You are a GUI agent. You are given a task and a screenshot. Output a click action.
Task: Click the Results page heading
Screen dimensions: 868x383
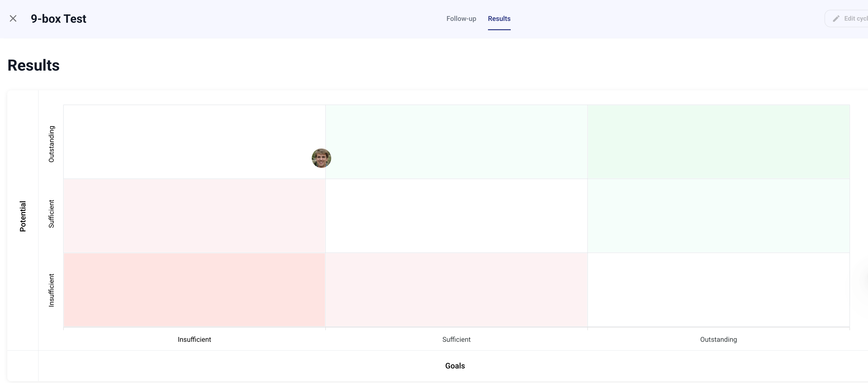[x=33, y=65]
